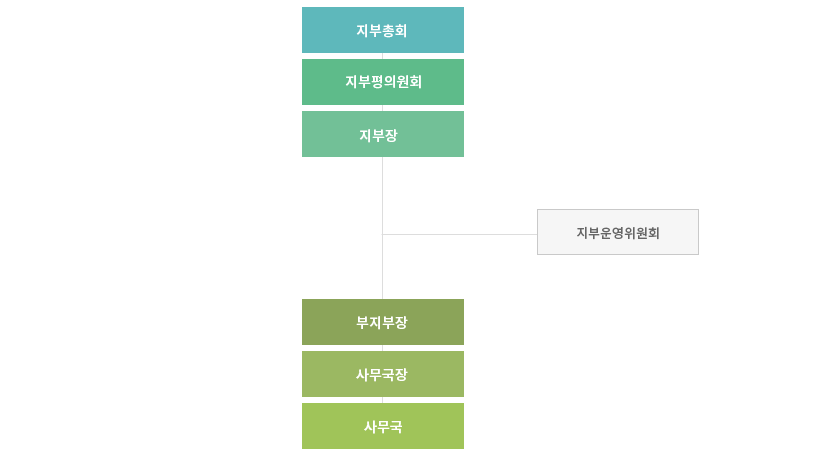
Task: Select the gray 지부운영위원회 box
Action: click(x=618, y=232)
